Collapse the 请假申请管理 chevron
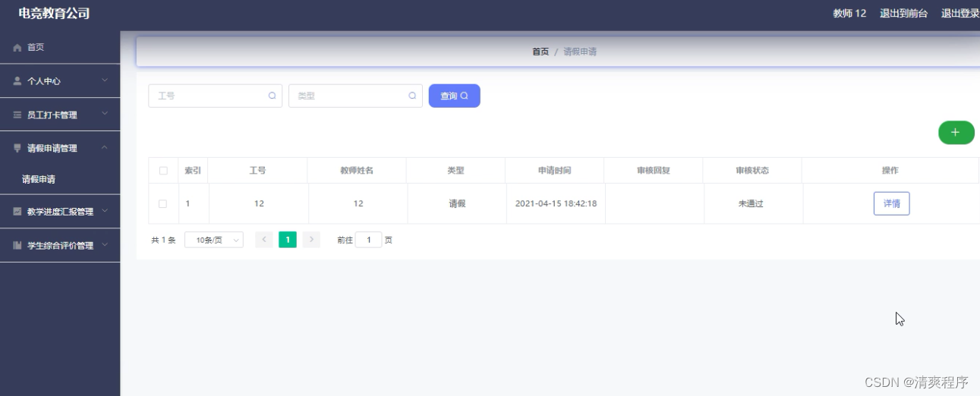This screenshot has height=396, width=980. click(105, 147)
